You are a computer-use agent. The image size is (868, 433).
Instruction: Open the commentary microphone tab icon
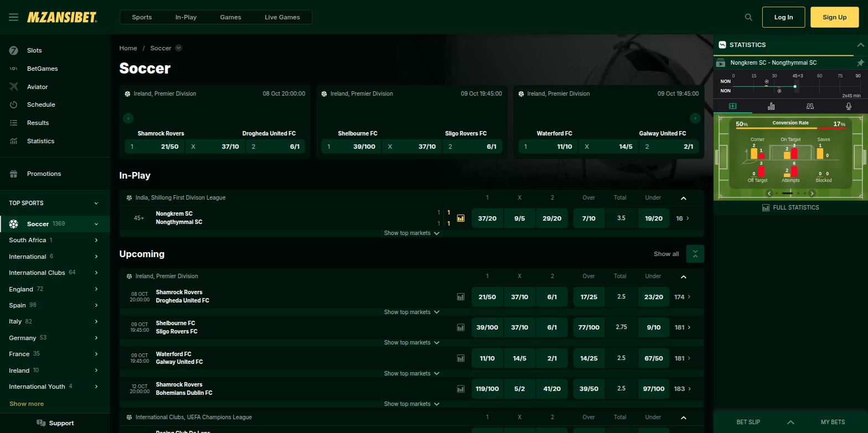(x=849, y=106)
